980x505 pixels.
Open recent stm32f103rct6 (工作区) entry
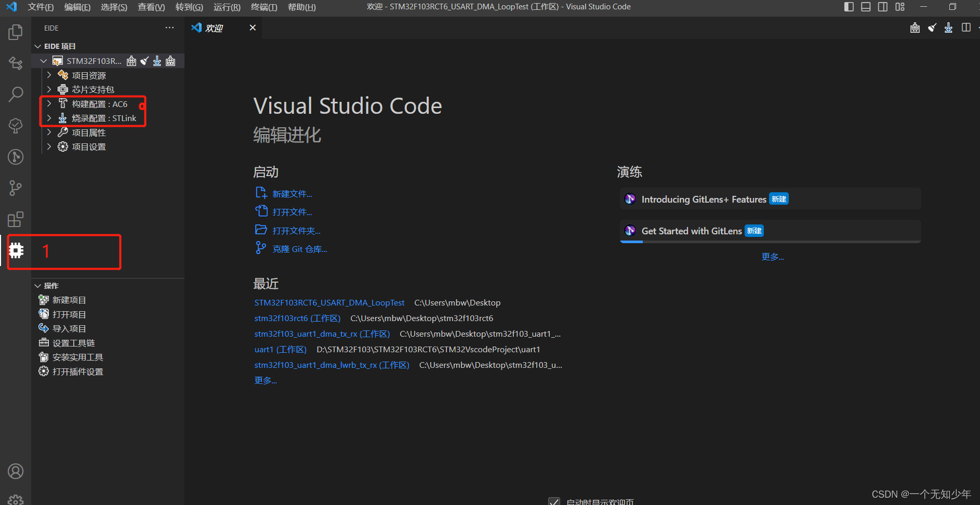pyautogui.click(x=297, y=318)
